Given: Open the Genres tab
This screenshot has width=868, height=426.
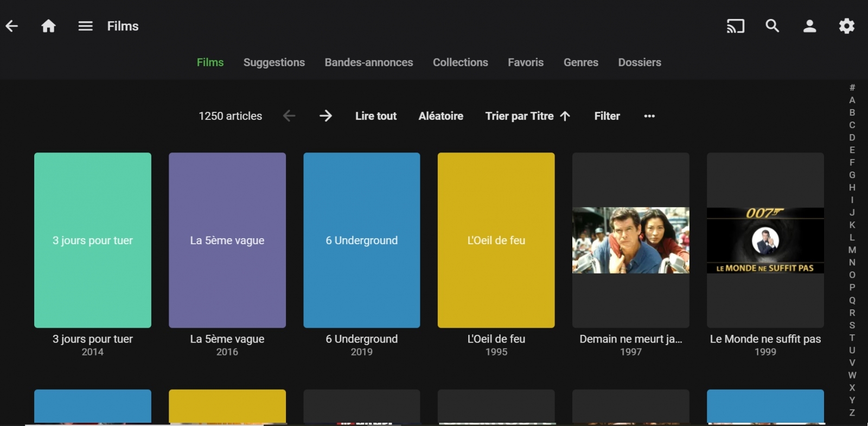Looking at the screenshot, I should tap(580, 62).
